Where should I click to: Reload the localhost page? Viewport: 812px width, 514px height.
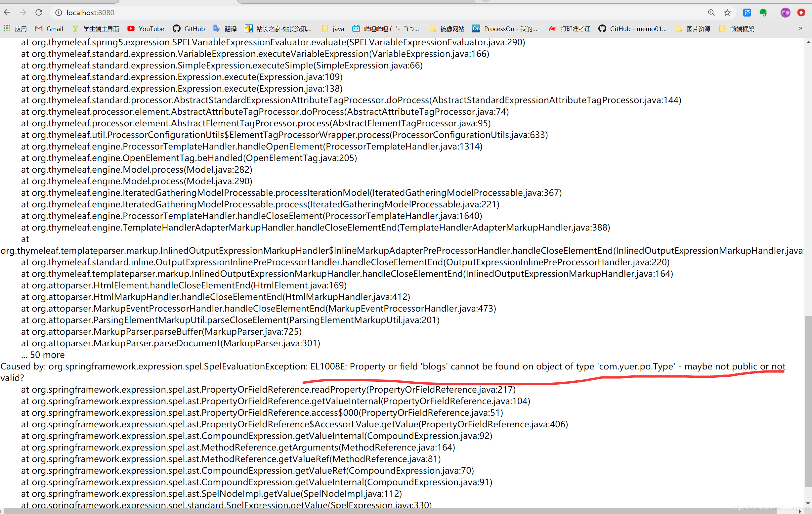coord(39,13)
